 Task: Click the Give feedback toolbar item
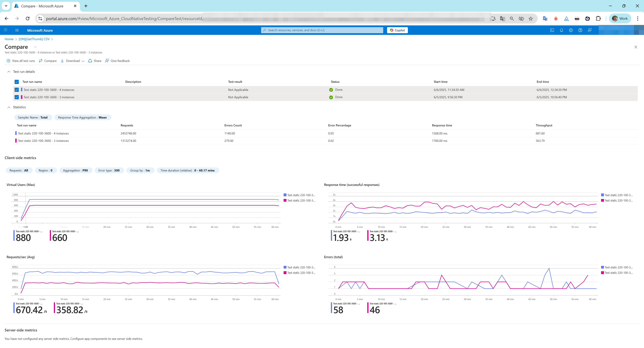pos(117,61)
